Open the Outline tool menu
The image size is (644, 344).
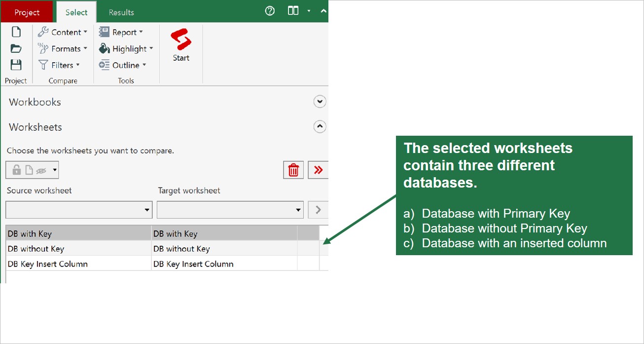(x=123, y=65)
